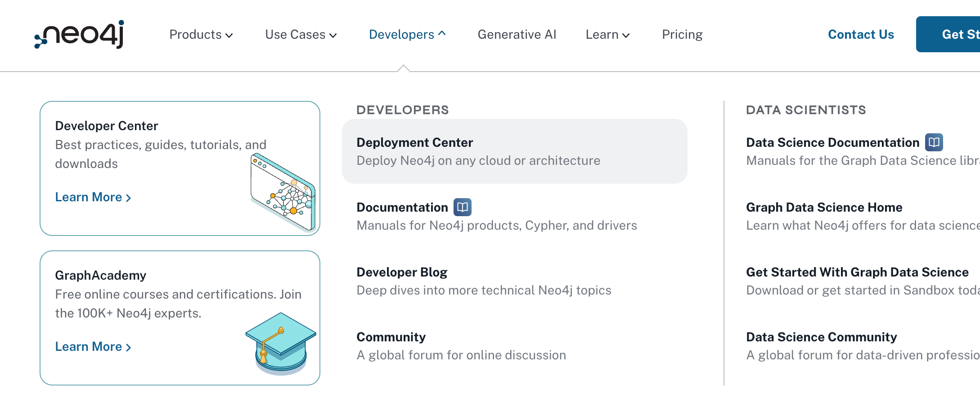Expand the Use Cases dropdown menu
The image size is (980, 399).
click(x=301, y=35)
